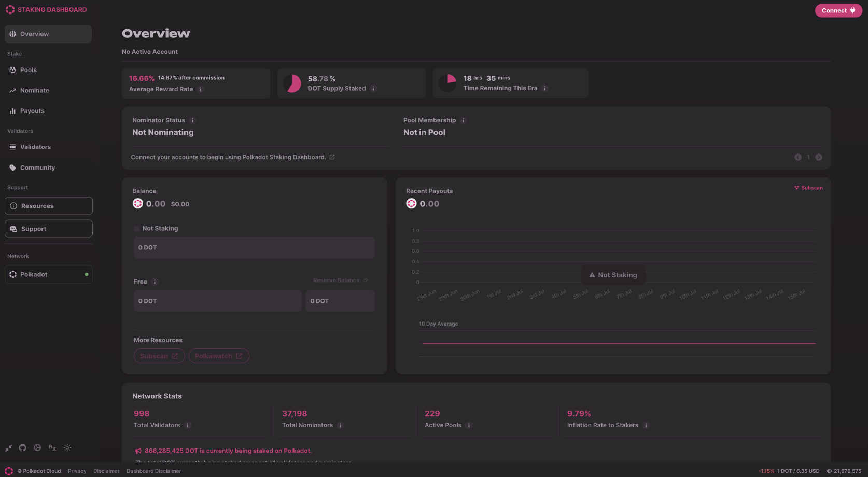Click the Not Staking chart overlay
The height and width of the screenshot is (477, 868).
(x=613, y=275)
